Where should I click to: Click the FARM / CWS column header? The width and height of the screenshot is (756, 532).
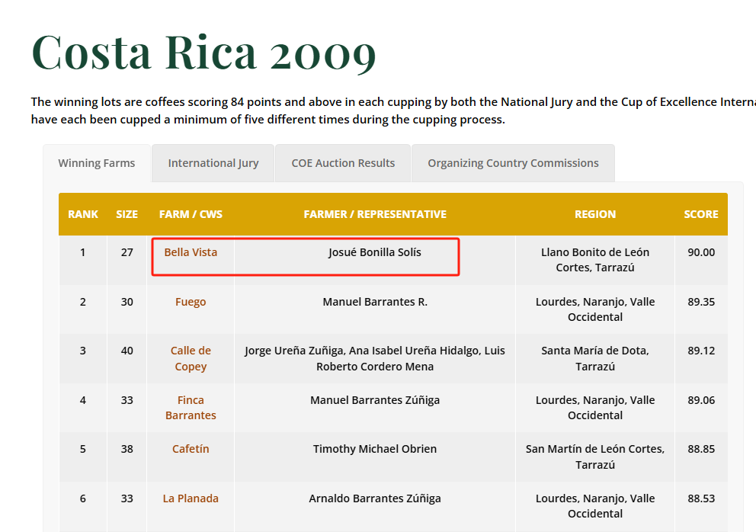click(x=191, y=214)
